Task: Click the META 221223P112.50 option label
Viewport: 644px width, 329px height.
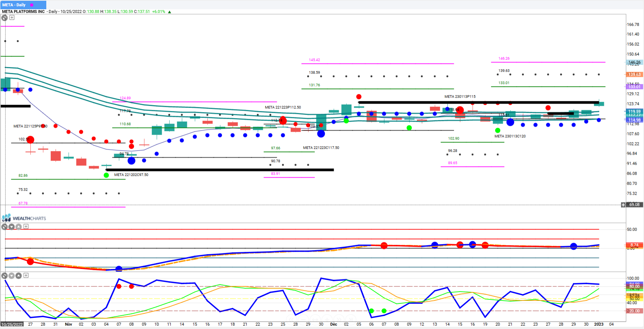Action: 283,107
